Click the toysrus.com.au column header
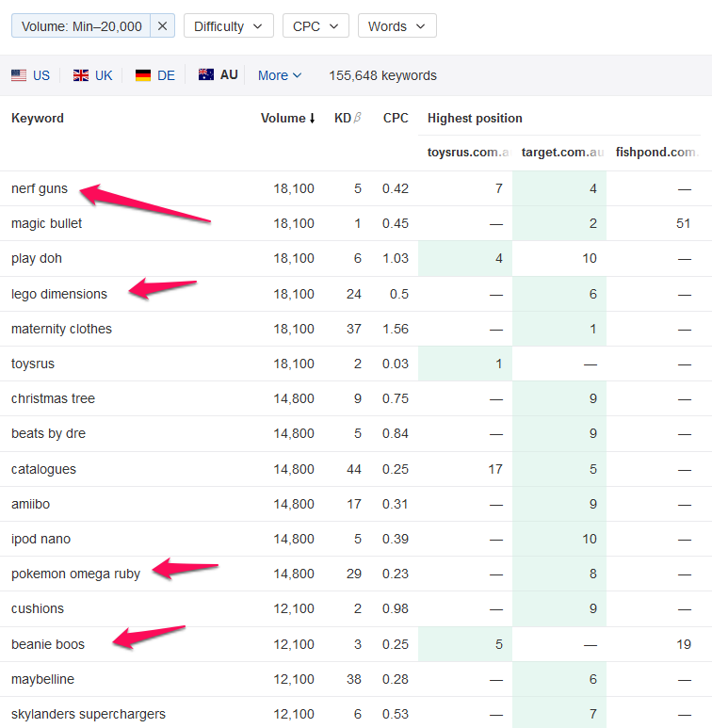This screenshot has width=712, height=728. pyautogui.click(x=468, y=153)
